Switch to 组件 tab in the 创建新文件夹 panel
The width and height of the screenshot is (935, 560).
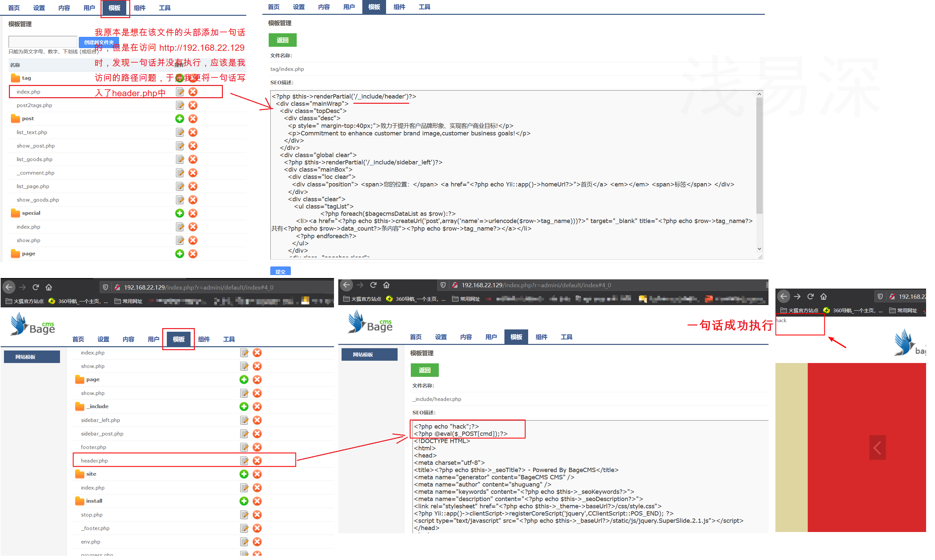140,8
